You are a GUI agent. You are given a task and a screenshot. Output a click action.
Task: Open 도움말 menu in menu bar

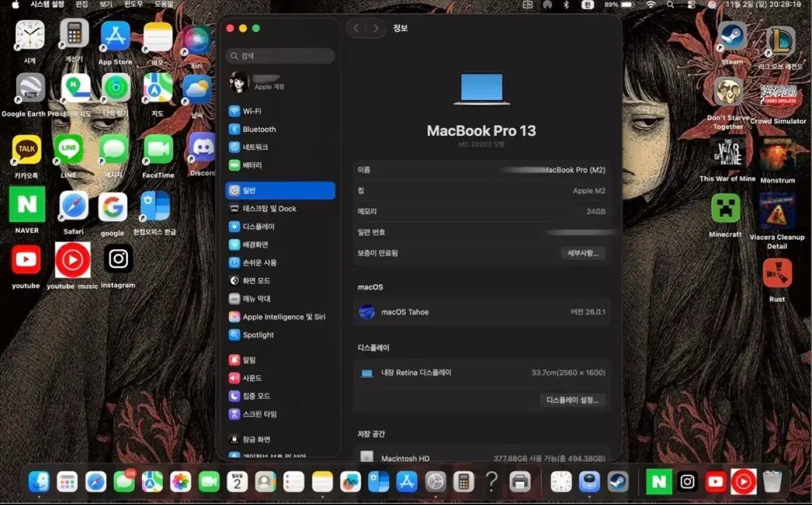164,4
